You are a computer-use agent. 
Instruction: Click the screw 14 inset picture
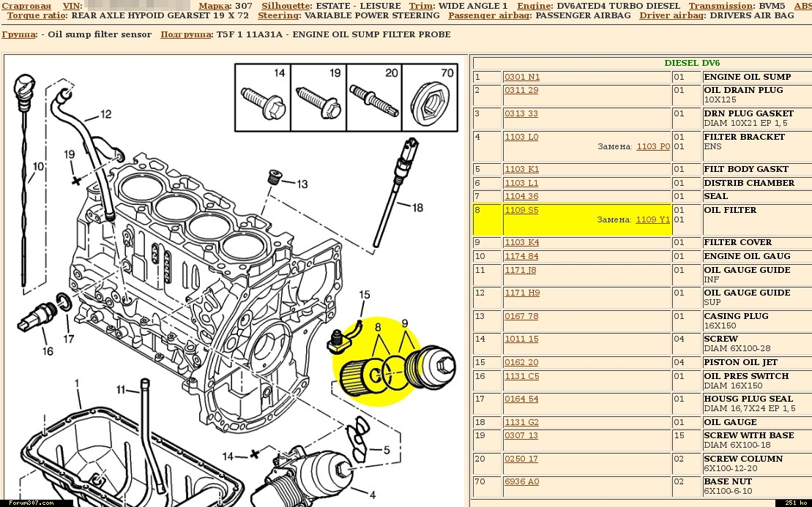(263, 98)
